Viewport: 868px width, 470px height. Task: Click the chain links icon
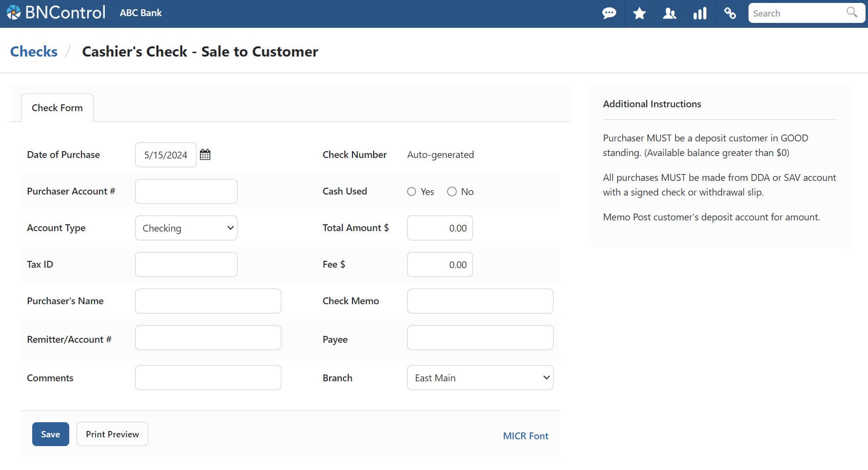point(730,13)
